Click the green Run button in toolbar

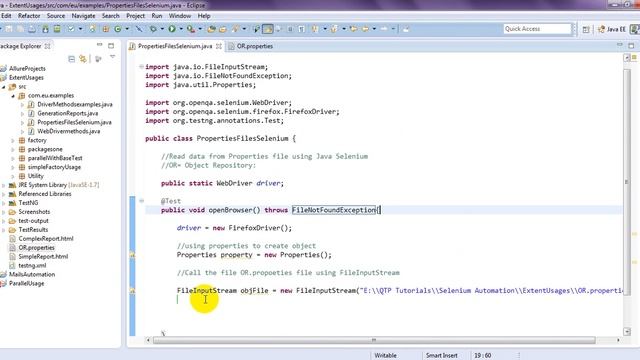172,29
